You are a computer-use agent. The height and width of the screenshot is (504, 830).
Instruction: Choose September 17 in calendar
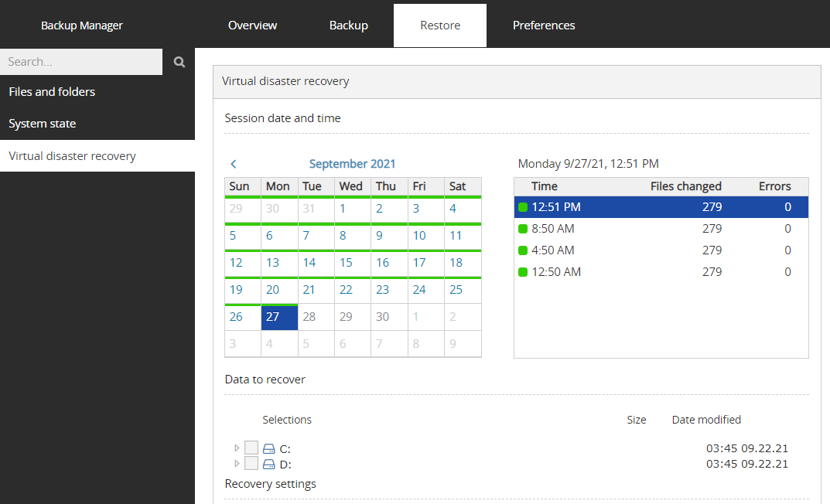coord(425,264)
